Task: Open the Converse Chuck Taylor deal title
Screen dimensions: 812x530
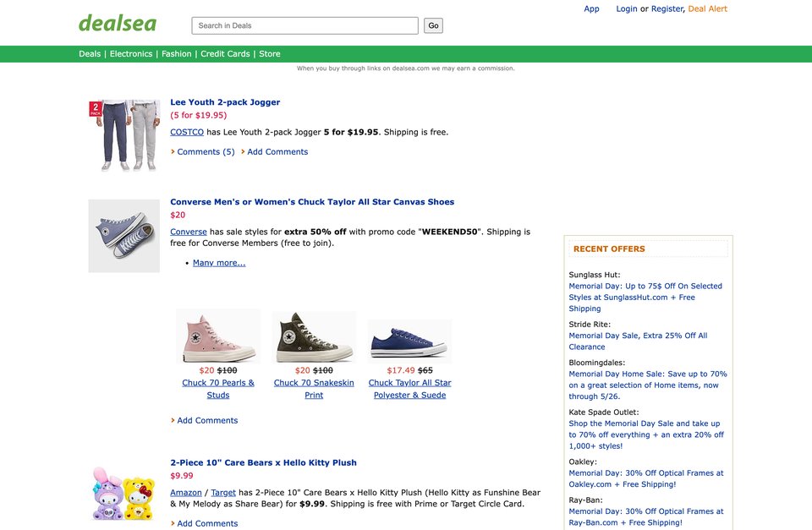Action: coord(312,202)
